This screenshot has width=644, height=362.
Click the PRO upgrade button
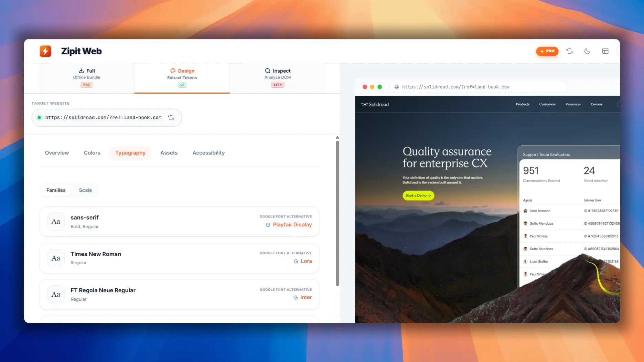(x=547, y=51)
